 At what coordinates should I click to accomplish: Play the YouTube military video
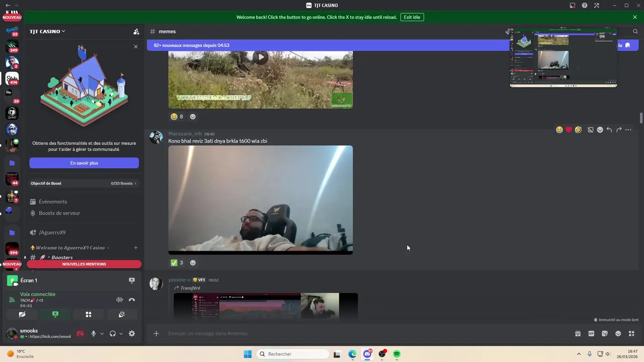pyautogui.click(x=261, y=57)
